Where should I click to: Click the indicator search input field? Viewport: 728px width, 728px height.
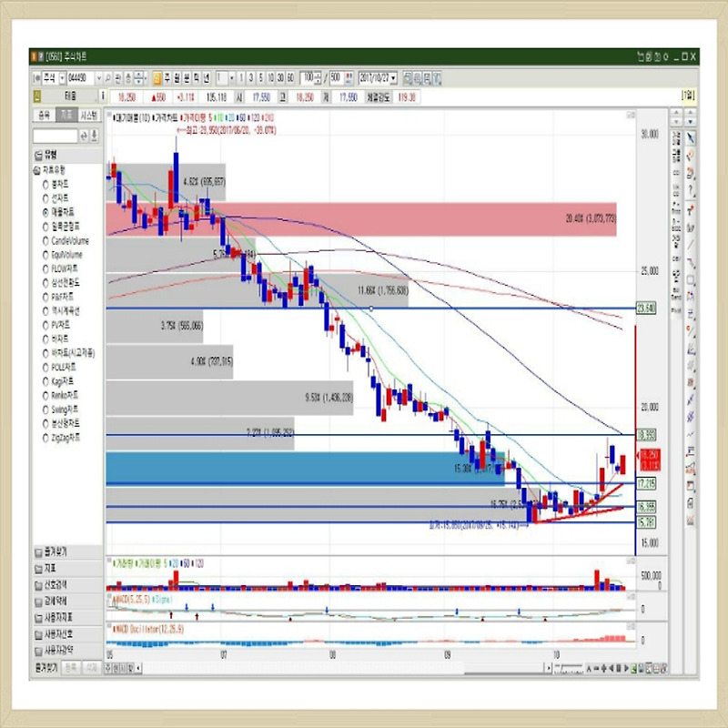tap(56, 136)
